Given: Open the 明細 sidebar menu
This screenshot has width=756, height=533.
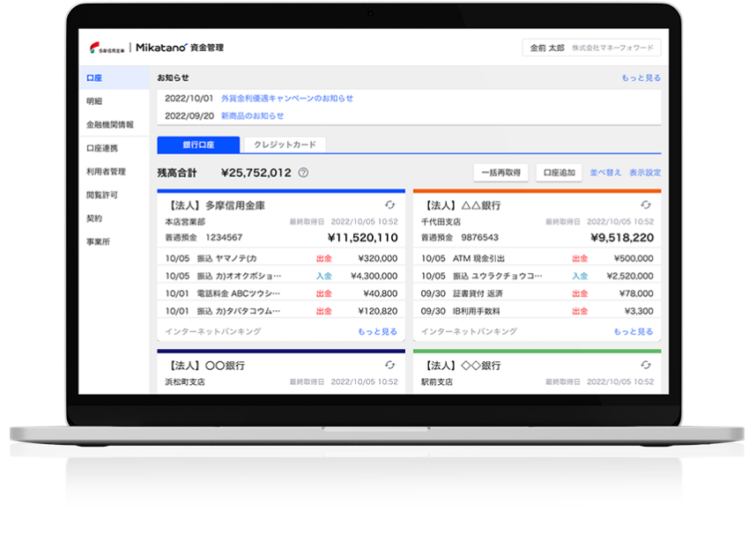Looking at the screenshot, I should 115,101.
